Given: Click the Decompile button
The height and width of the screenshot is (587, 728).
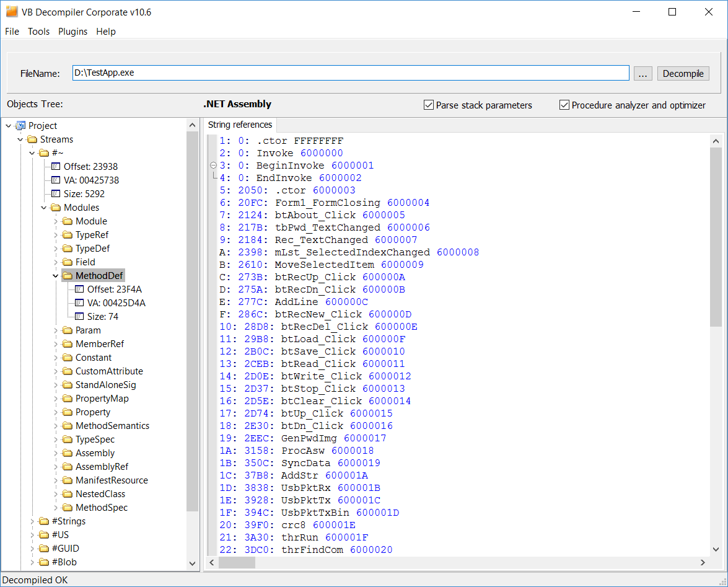Looking at the screenshot, I should (x=683, y=73).
